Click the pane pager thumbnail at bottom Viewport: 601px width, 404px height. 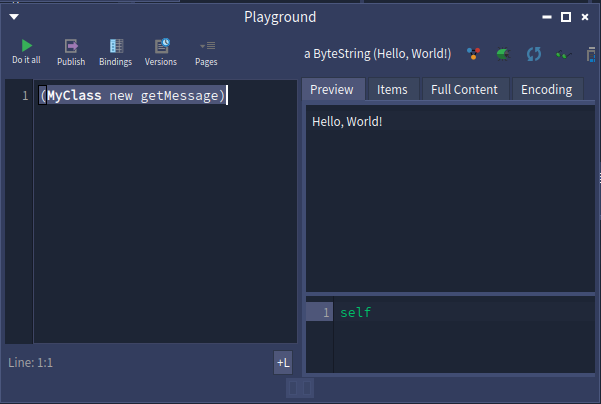click(x=300, y=387)
